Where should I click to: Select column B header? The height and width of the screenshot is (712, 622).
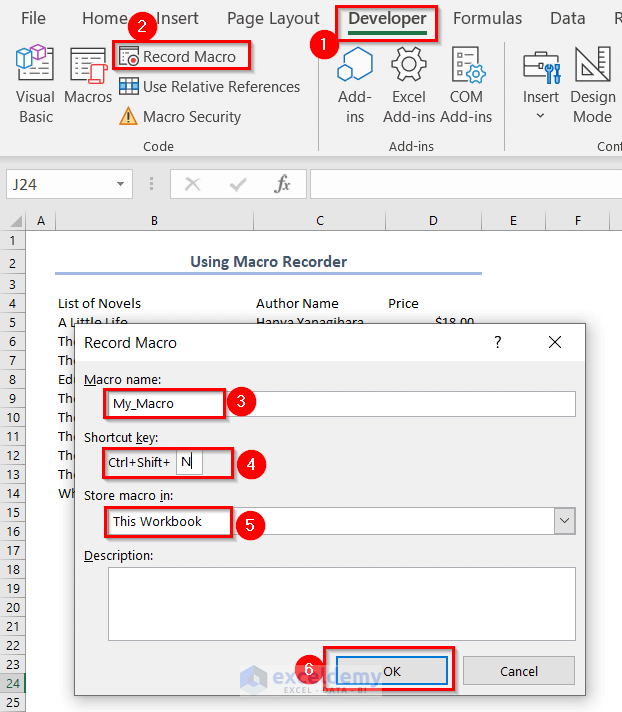tap(154, 221)
